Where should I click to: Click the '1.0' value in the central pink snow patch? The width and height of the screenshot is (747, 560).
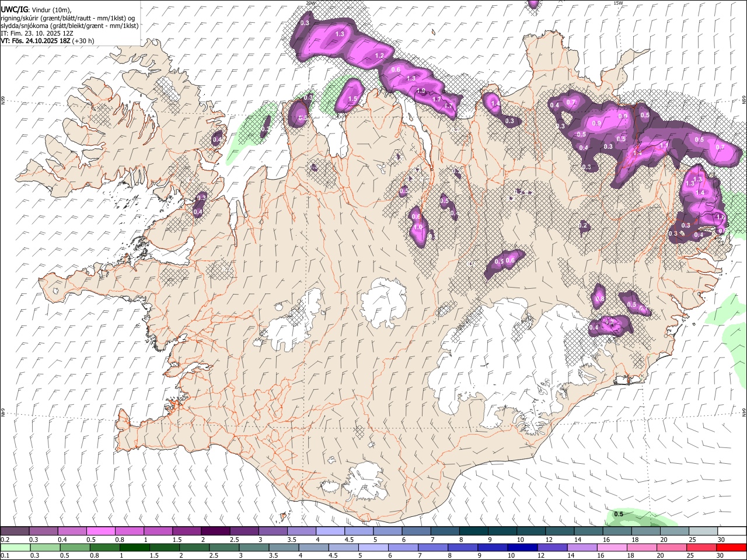click(418, 228)
